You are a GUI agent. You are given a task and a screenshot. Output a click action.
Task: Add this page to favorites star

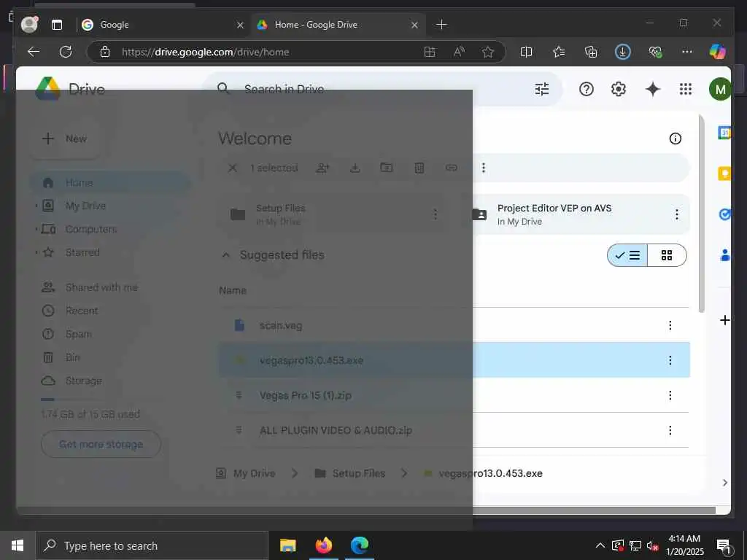[x=488, y=52]
